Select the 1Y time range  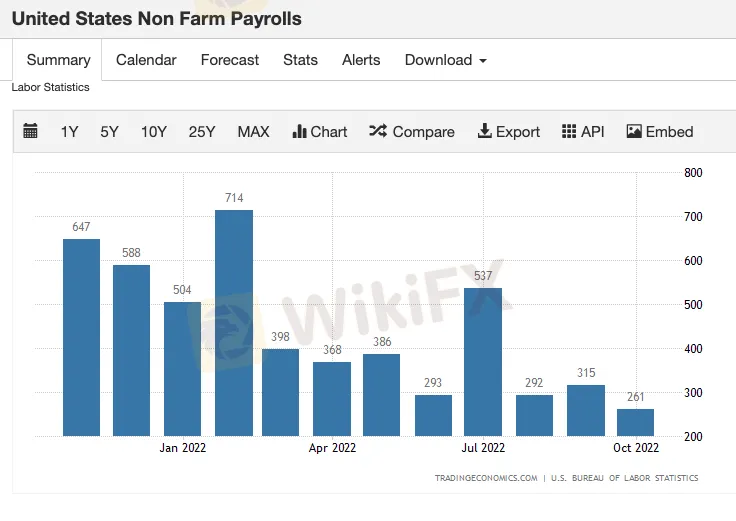[x=69, y=132]
